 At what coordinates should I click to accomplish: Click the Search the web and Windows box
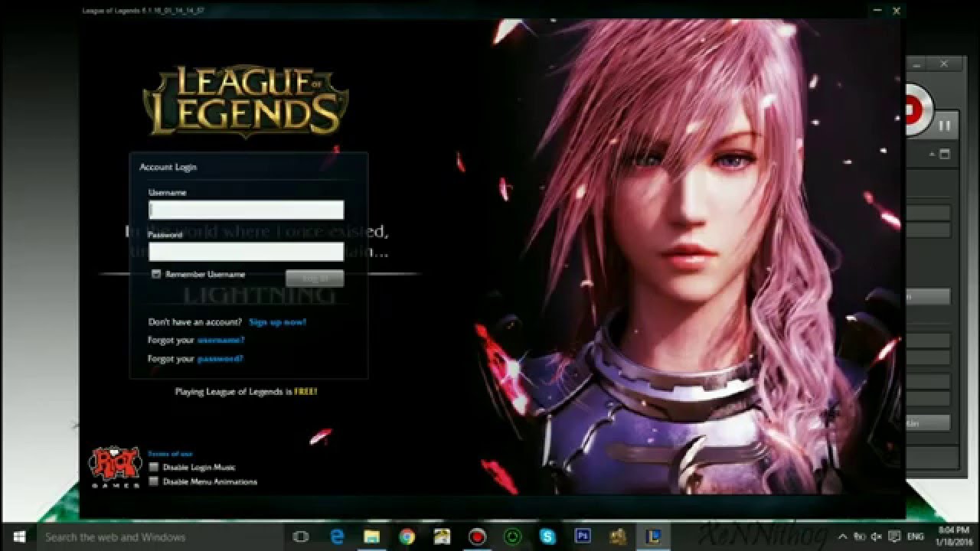[159, 537]
